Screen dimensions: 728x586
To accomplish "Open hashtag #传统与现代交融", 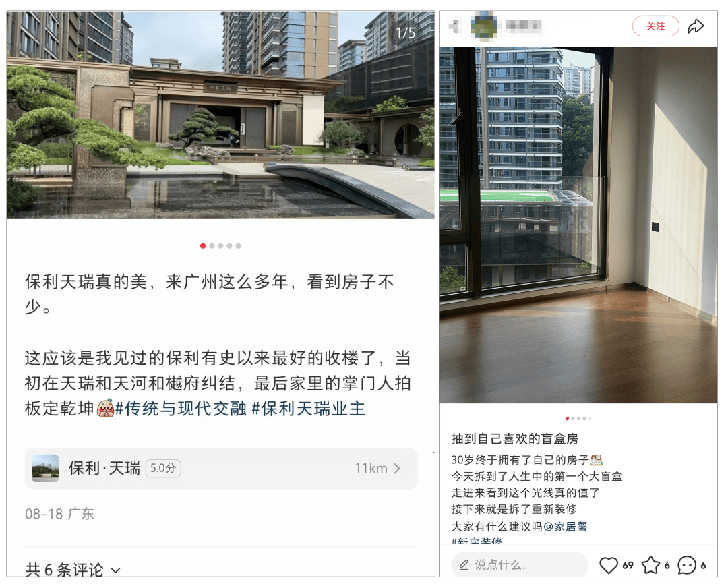I will click(x=181, y=409).
